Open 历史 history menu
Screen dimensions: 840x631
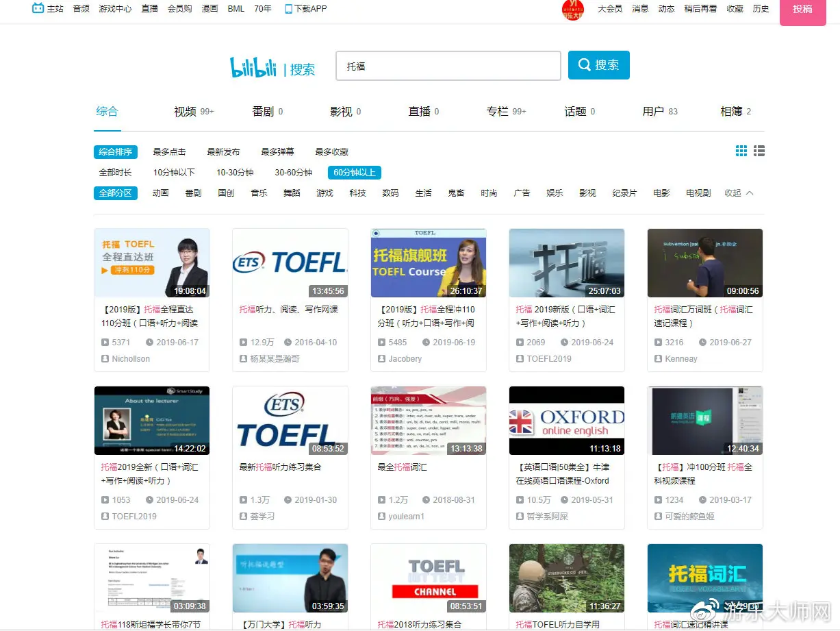click(x=761, y=9)
